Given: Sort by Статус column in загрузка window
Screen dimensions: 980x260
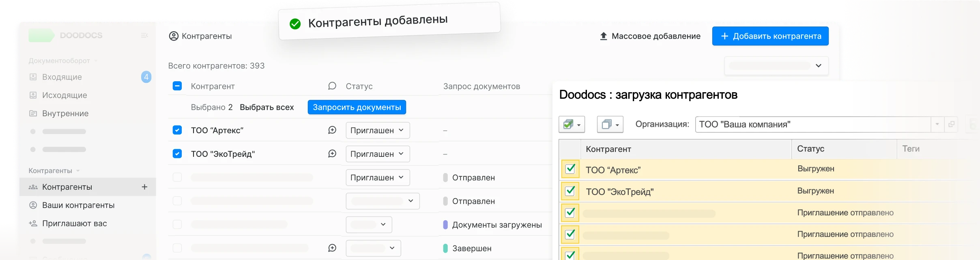Looking at the screenshot, I should tap(844, 149).
